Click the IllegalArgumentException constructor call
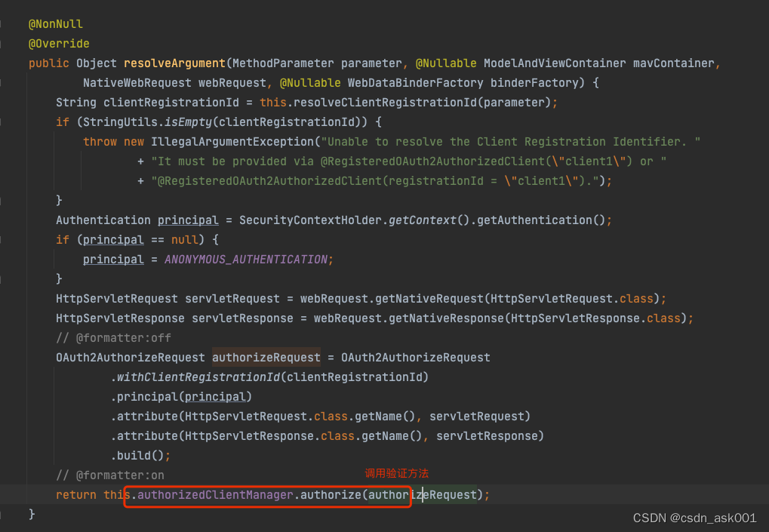Screen dimensions: 769x532 tap(230, 141)
